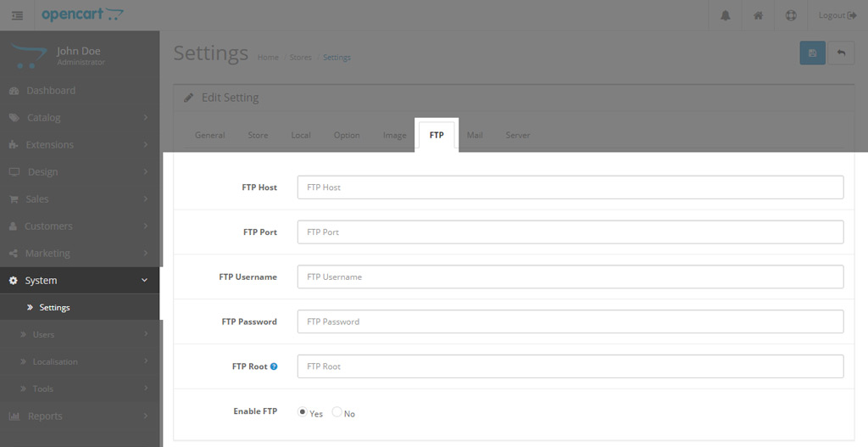Open the help lifebuoy icon

pos(791,15)
